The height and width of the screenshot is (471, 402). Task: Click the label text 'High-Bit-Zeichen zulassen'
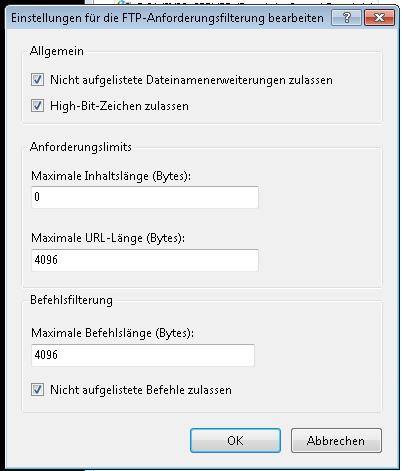pos(119,106)
